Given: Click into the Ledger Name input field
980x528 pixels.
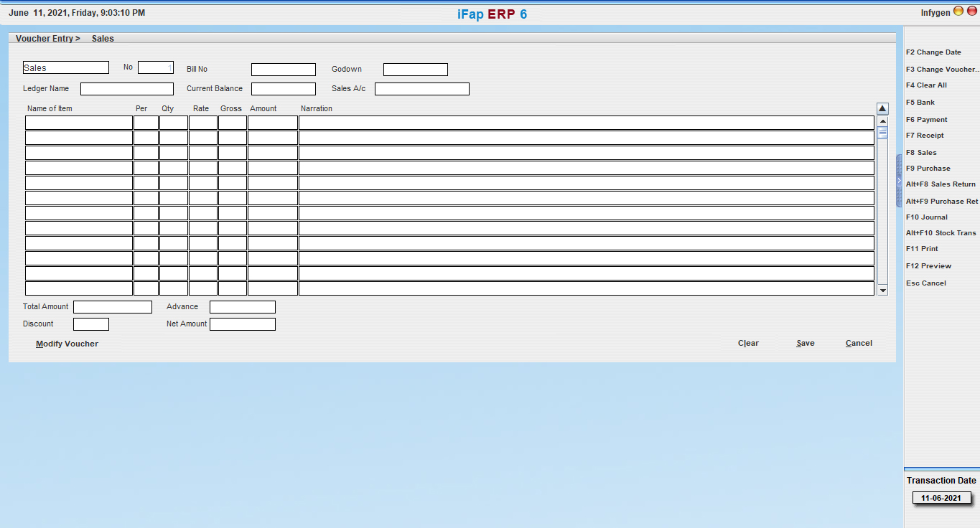Looking at the screenshot, I should [x=127, y=89].
